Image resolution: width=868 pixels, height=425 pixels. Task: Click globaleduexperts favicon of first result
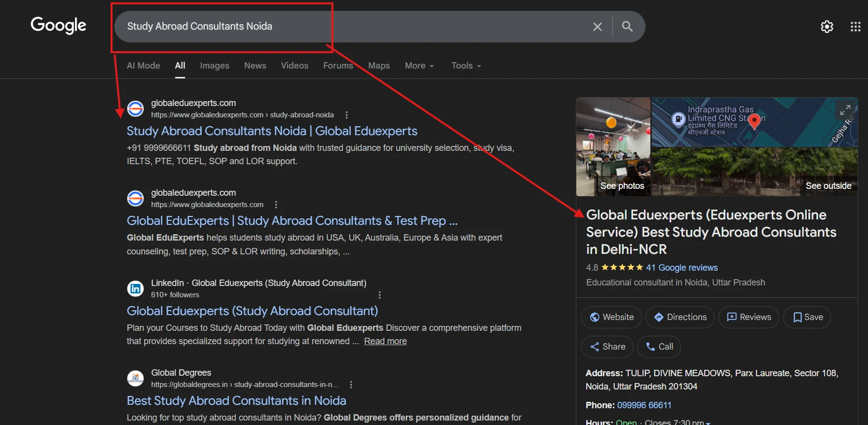pyautogui.click(x=135, y=108)
